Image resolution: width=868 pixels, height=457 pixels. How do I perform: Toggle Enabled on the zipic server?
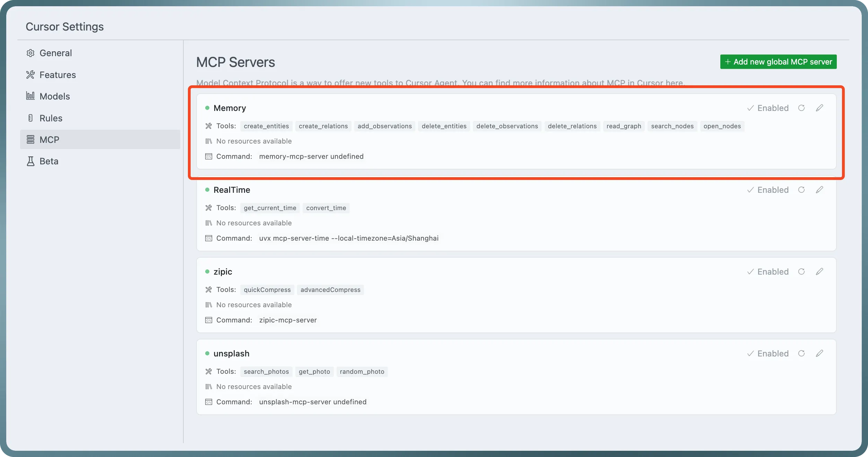coord(768,271)
